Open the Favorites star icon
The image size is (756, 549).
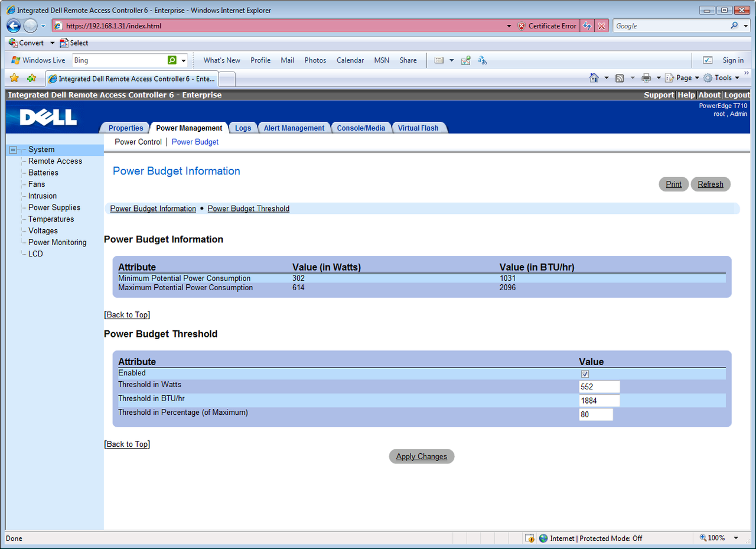[14, 78]
